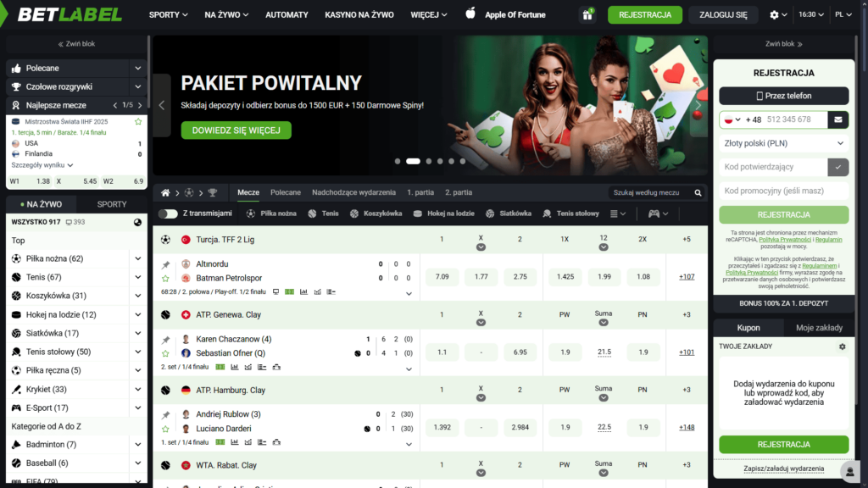Click the Kod promocyjny input field

tap(783, 191)
